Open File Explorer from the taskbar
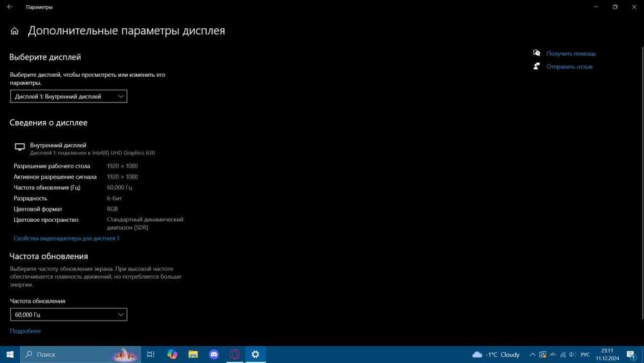Viewport: 644px width, 363px height. pyautogui.click(x=193, y=355)
